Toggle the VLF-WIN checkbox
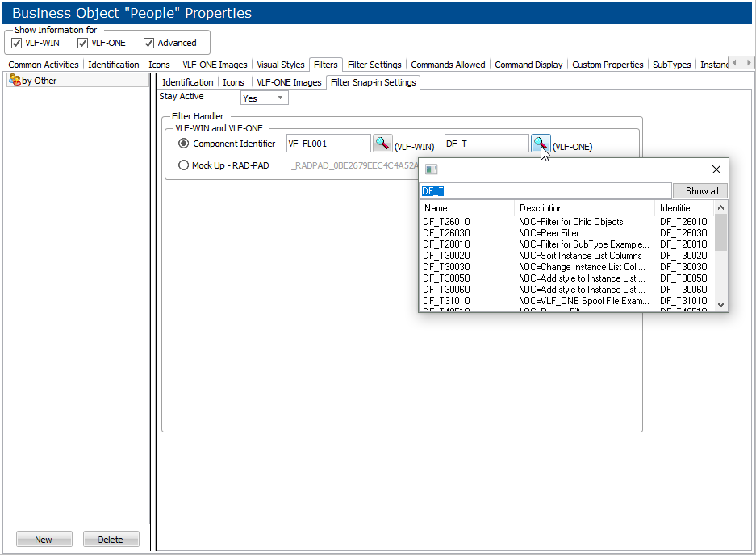Screen dimensions: 756x555 click(17, 43)
